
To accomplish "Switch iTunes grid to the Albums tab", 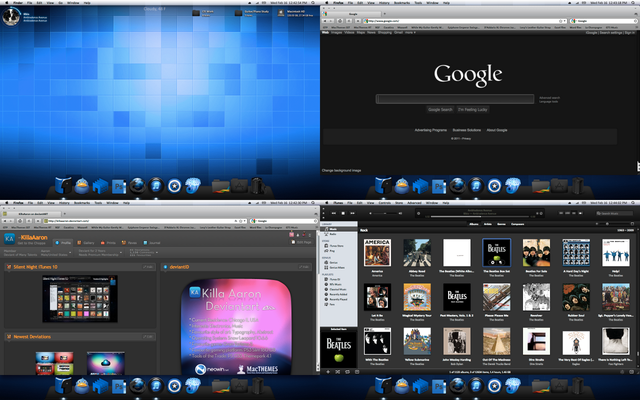I will click(x=474, y=224).
